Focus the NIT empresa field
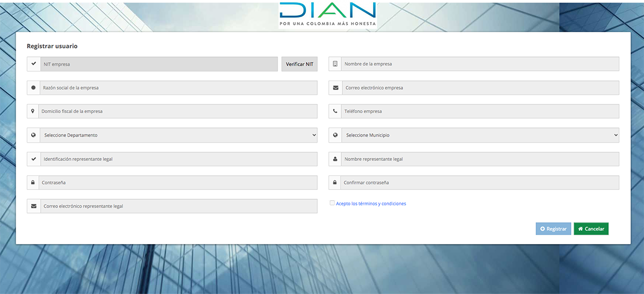644x294 pixels. pyautogui.click(x=159, y=64)
